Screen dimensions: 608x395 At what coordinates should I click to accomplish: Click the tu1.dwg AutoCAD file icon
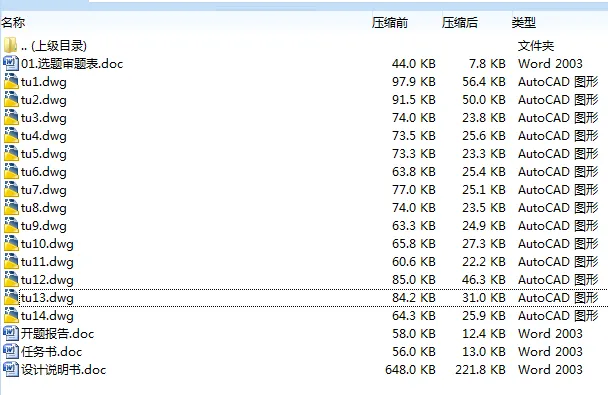click(x=11, y=81)
